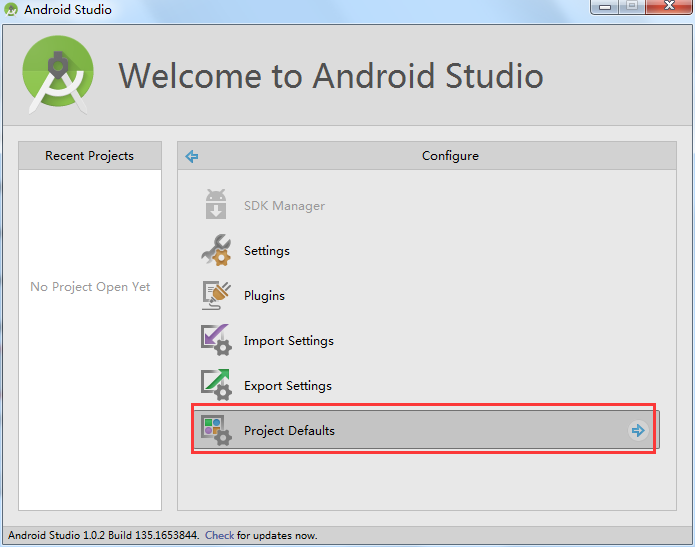Click the grayed SDK Manager Android icon

[x=216, y=206]
